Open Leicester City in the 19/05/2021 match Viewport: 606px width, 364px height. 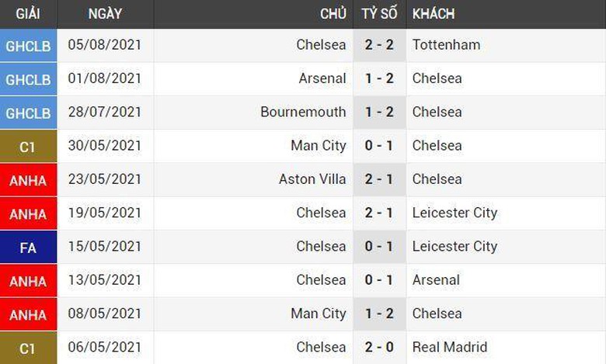[454, 213]
